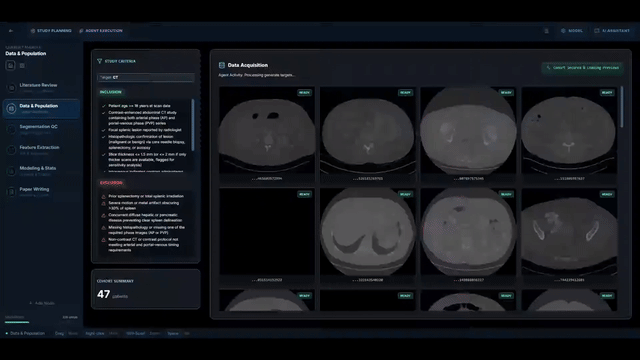Select the Literature Review step icon
This screenshot has height=360, width=640.
pyautogui.click(x=11, y=87)
